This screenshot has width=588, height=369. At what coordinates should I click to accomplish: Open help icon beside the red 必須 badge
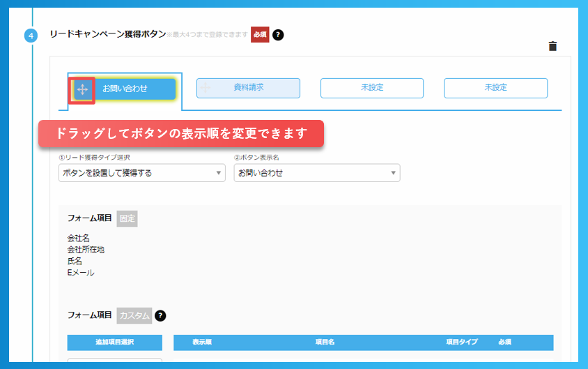click(x=278, y=34)
